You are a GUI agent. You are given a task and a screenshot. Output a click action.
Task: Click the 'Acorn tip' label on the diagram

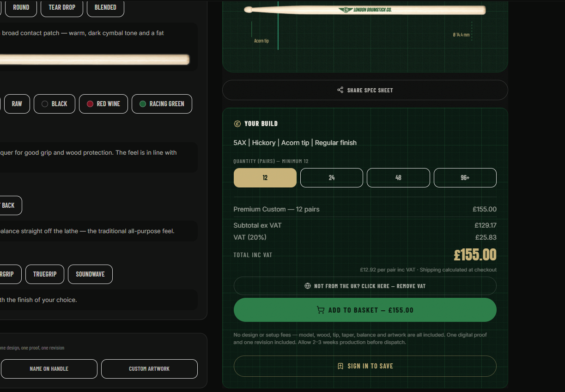pyautogui.click(x=261, y=41)
